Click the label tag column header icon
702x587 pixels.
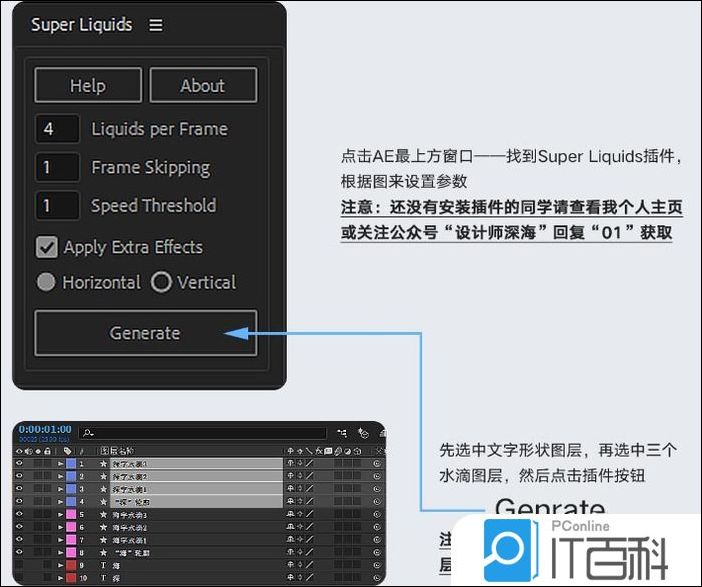[x=67, y=451]
